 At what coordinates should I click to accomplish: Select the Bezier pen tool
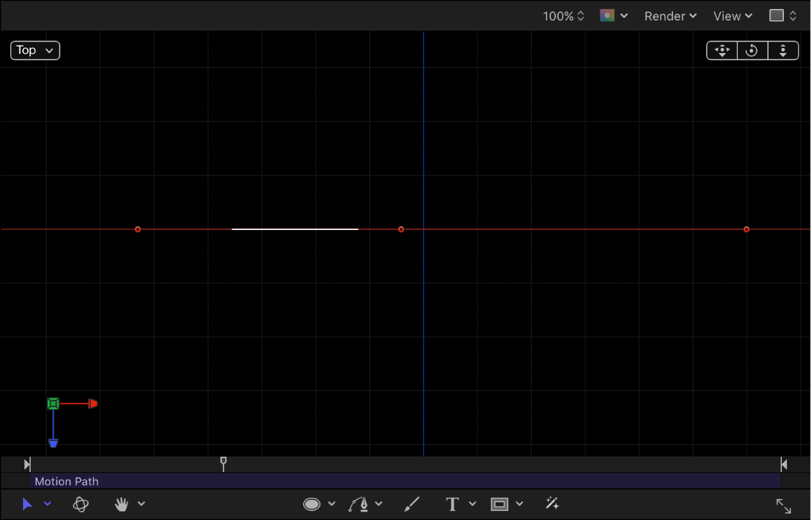[360, 504]
